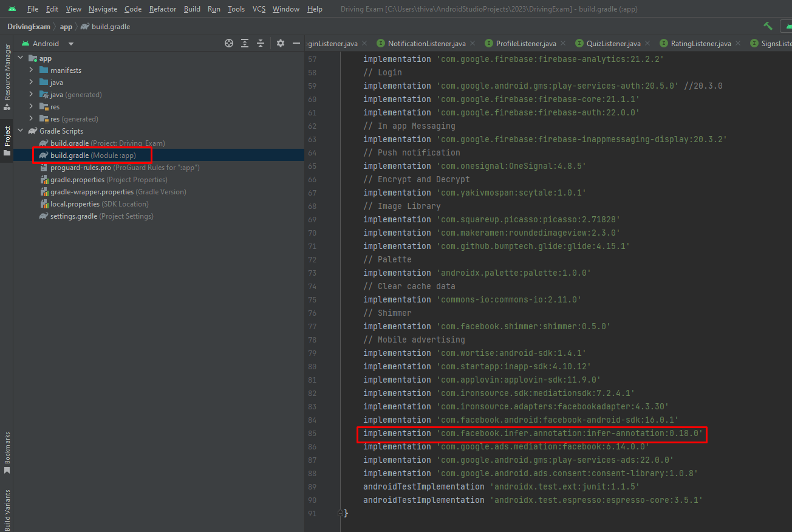
Task: Click the play-services-auth dependency line
Action: (x=521, y=86)
